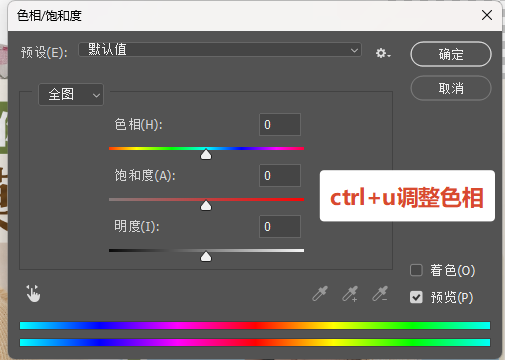Click the lower color spectrum bar
This screenshot has height=360, width=505.
coord(255,342)
